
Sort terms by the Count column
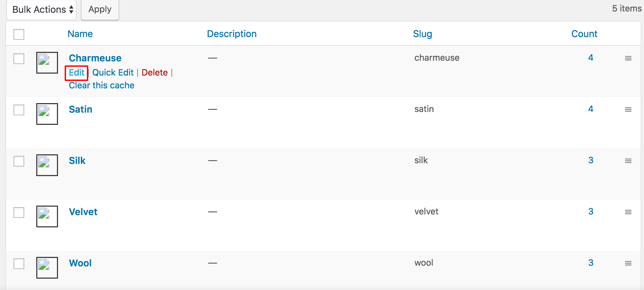584,34
